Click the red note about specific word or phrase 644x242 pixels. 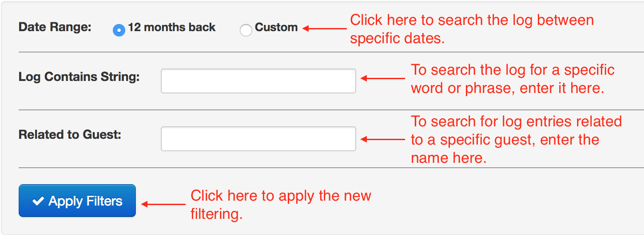pyautogui.click(x=513, y=79)
